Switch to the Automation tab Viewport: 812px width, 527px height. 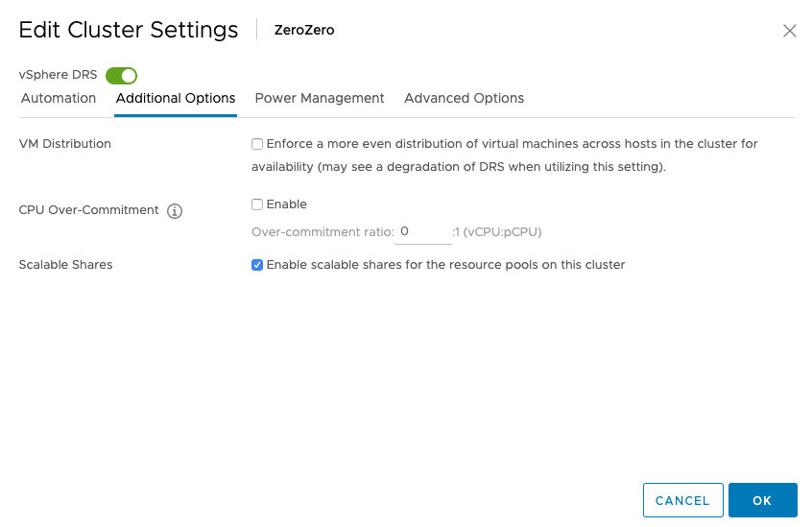click(59, 98)
